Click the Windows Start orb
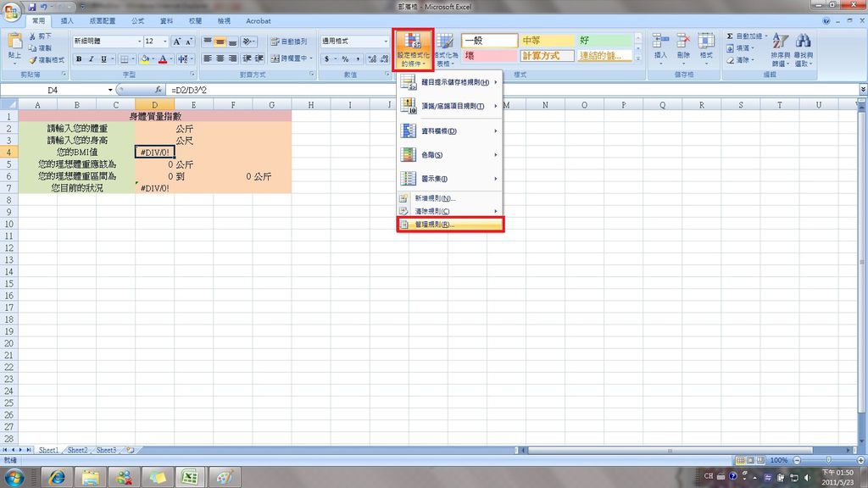This screenshot has height=488, width=868. pyautogui.click(x=15, y=477)
